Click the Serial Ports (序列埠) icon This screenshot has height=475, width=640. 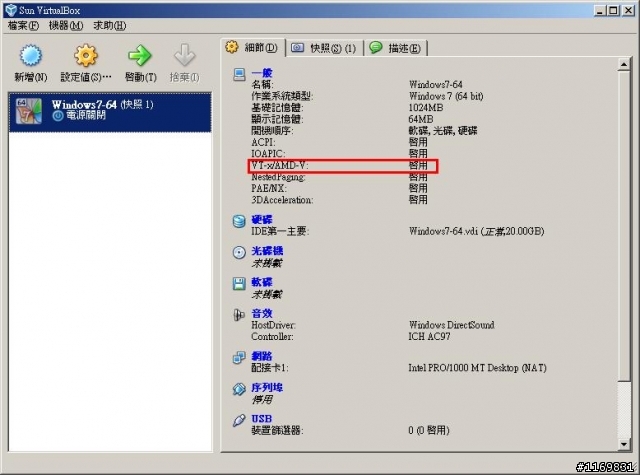(239, 389)
